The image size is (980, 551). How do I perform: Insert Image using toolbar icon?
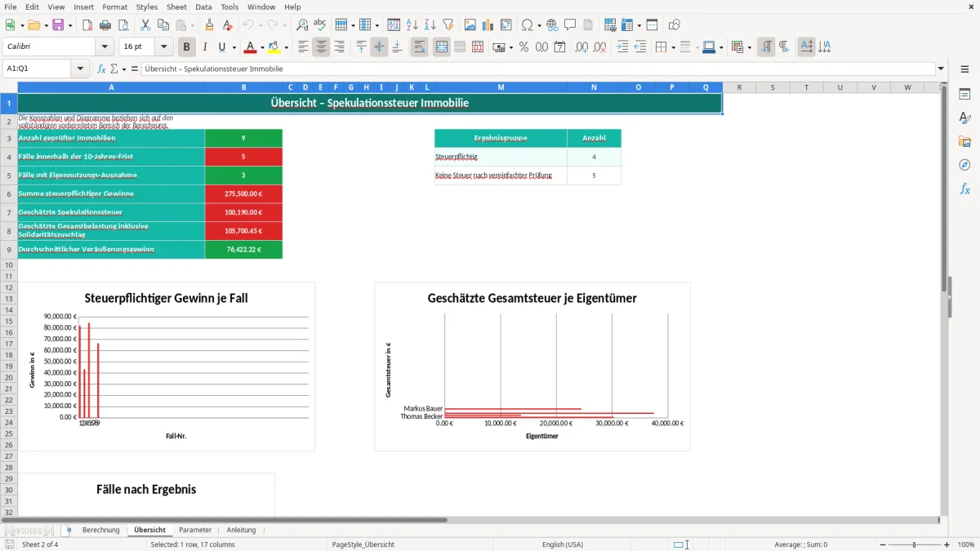pos(470,25)
